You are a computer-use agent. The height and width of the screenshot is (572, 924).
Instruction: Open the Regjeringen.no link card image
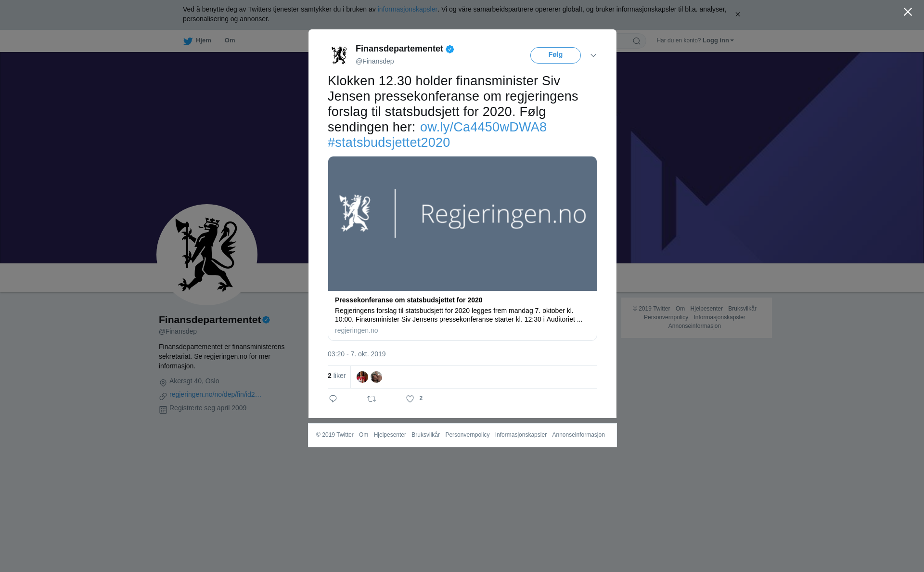pyautogui.click(x=462, y=223)
